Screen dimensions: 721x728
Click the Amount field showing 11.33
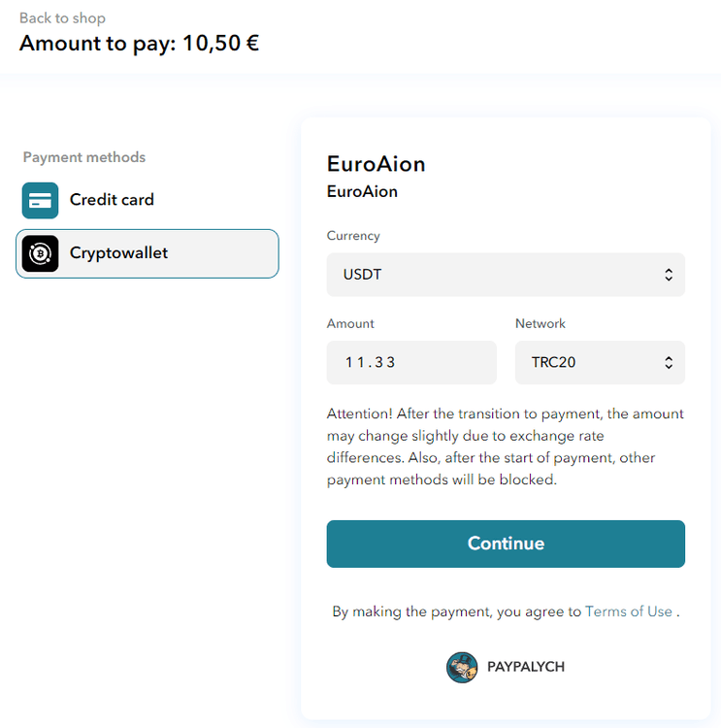tap(411, 362)
